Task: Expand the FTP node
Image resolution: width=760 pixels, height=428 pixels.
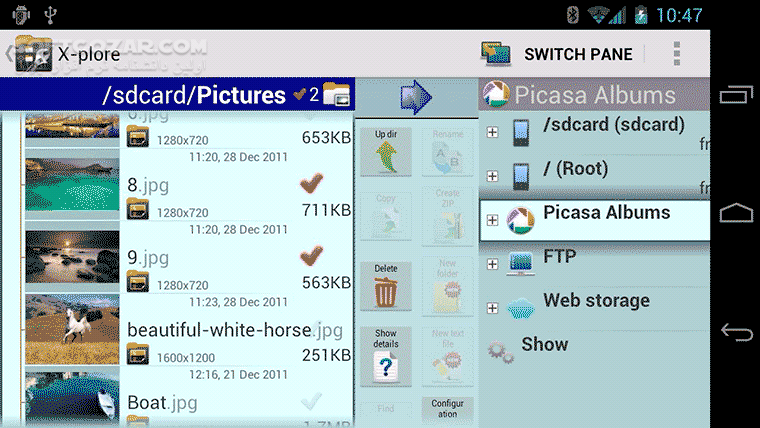Action: pos(492,264)
